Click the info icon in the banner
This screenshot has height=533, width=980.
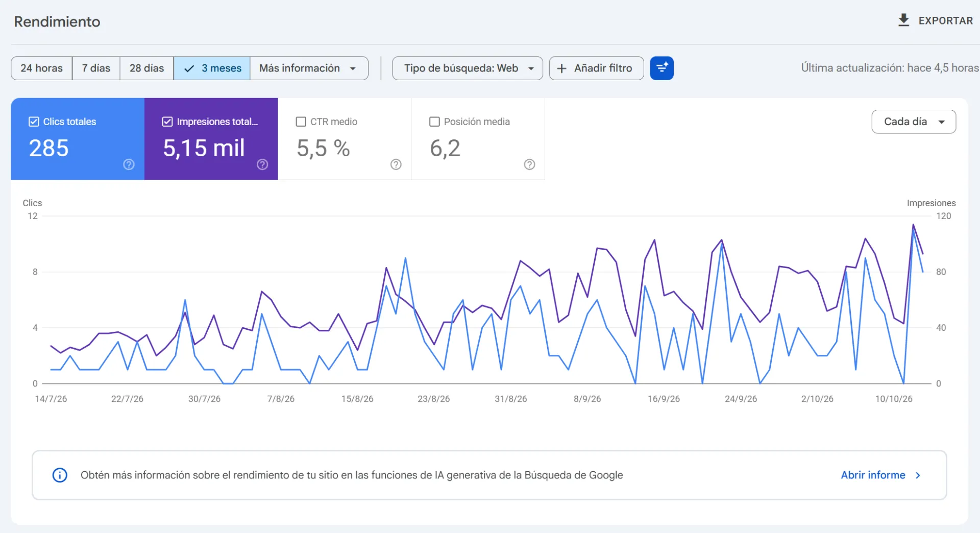pos(60,475)
